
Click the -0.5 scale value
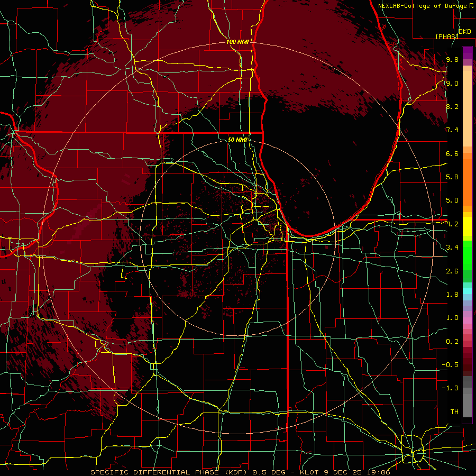(450, 365)
